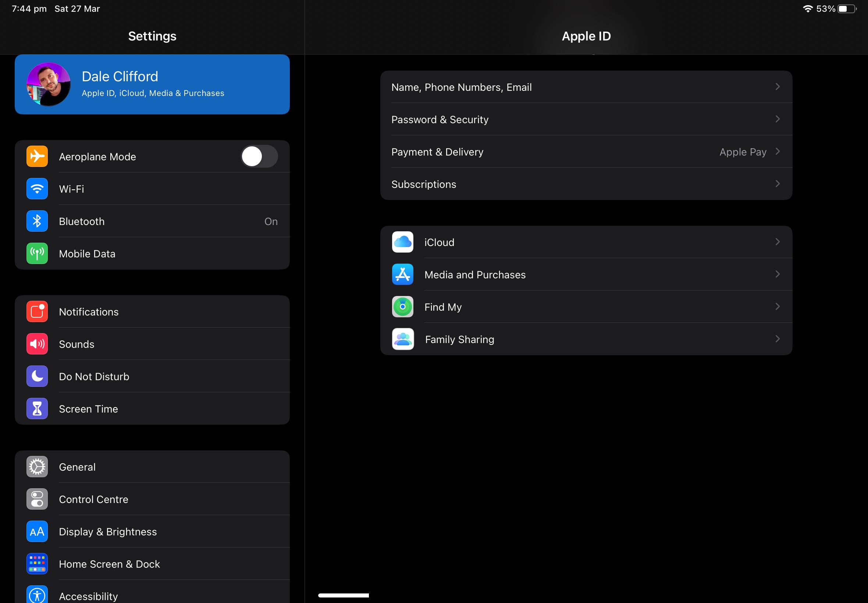The image size is (868, 603).
Task: Tap the battery indicator in status bar
Action: coord(846,9)
